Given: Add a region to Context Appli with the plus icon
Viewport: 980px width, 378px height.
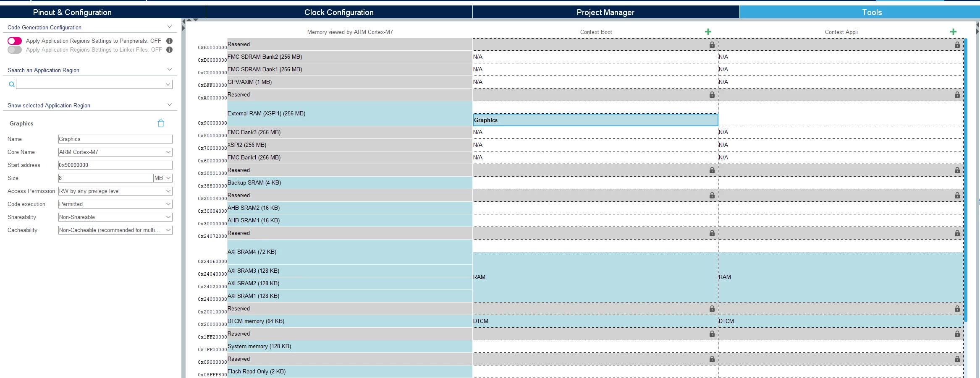Looking at the screenshot, I should click(953, 32).
